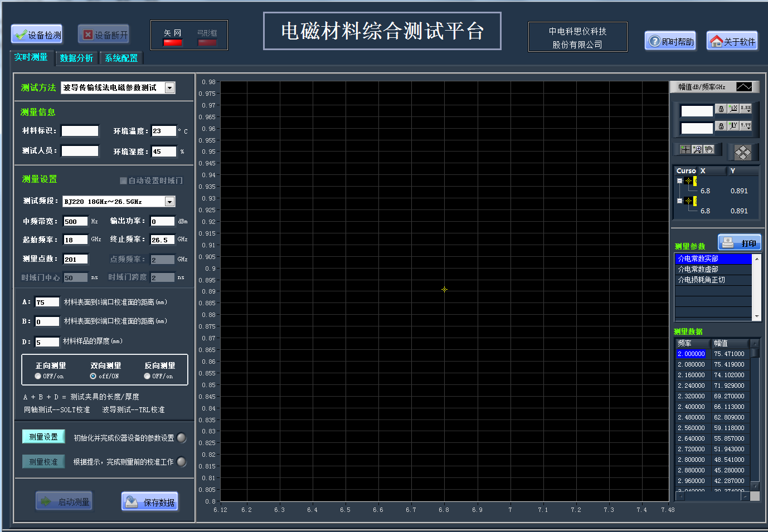This screenshot has height=532, width=768.
Task: Click the 材料标识 input field
Action: tap(80, 131)
